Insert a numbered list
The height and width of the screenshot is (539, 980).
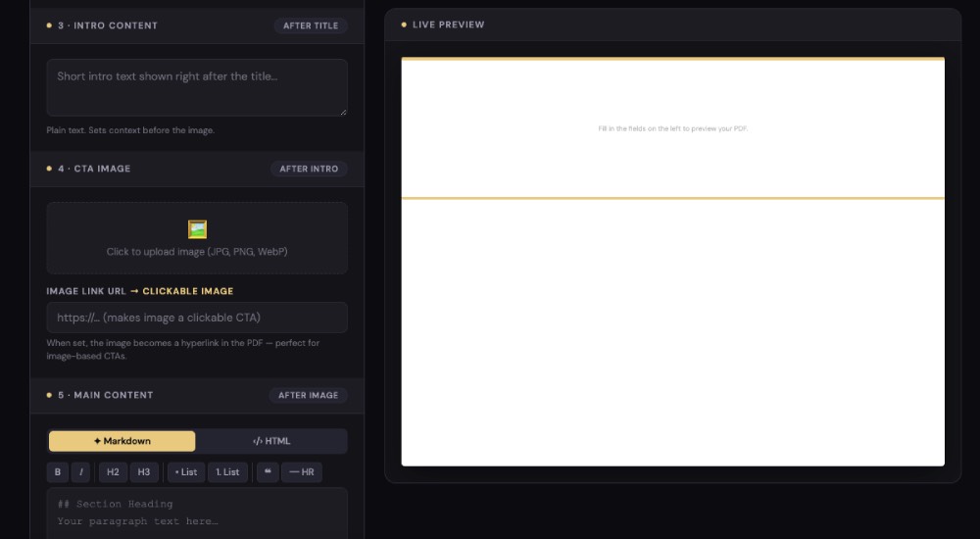tap(227, 472)
